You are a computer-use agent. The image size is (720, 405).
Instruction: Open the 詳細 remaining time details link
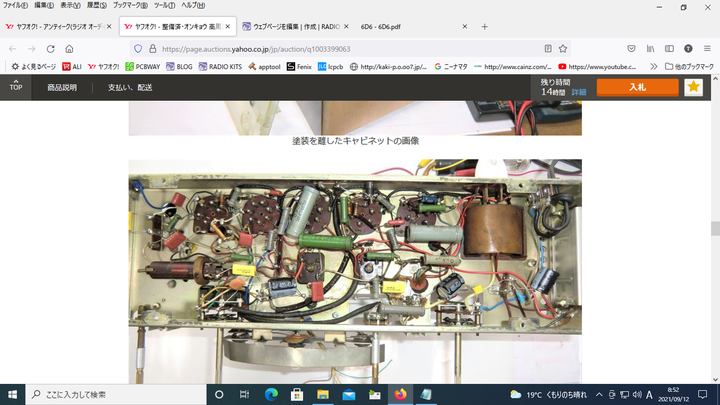point(578,92)
